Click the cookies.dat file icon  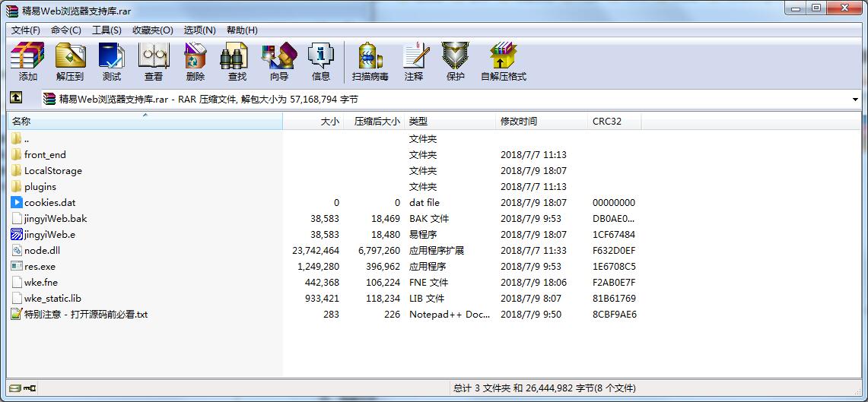[17, 202]
